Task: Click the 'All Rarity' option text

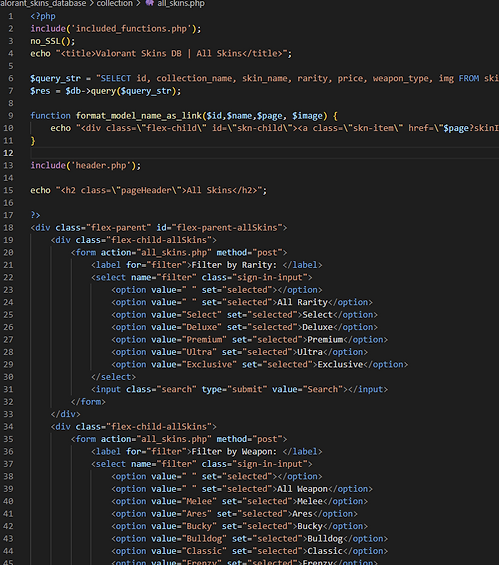Action: click(302, 302)
